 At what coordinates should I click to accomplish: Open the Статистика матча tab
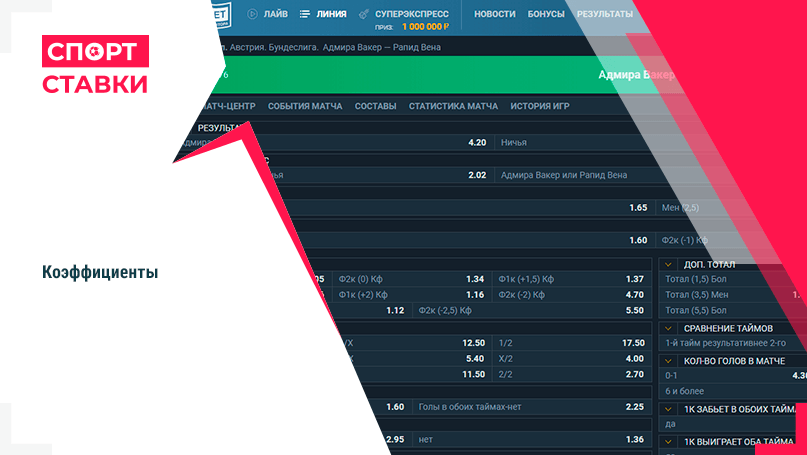453,106
